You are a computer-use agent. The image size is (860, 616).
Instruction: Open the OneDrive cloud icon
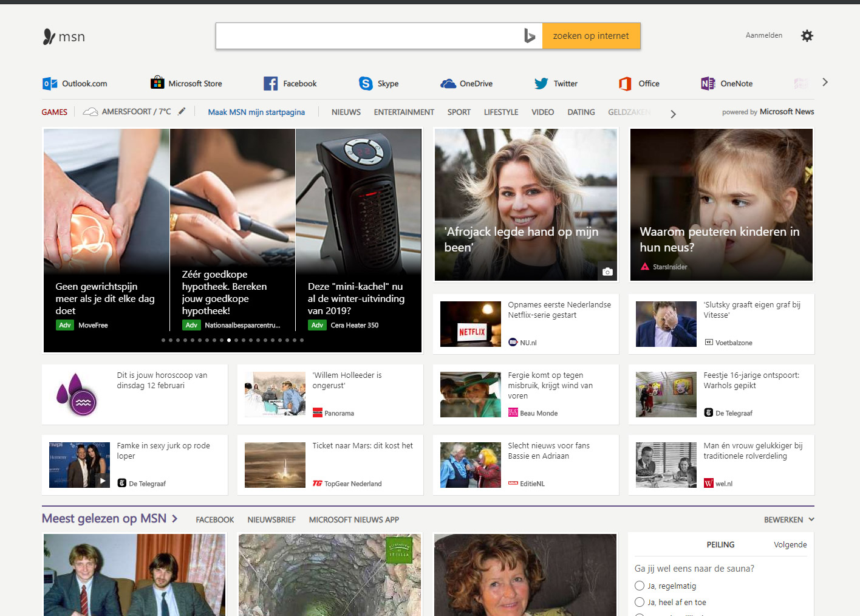[x=448, y=84]
